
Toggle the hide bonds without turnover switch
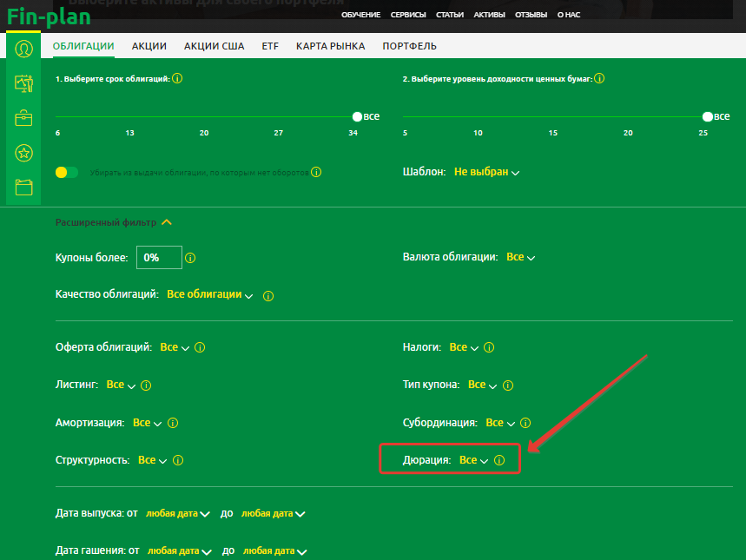click(x=67, y=173)
